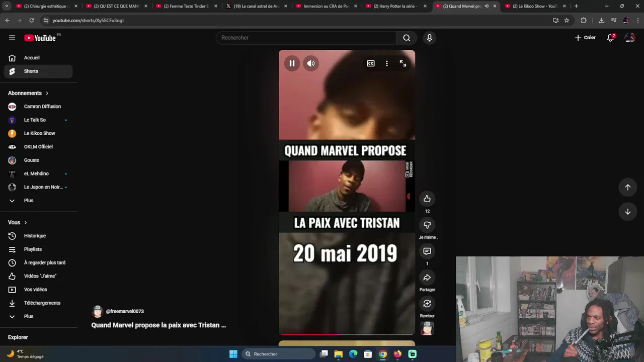Open the OKLM Officiel channel
This screenshot has width=644, height=362.
[38, 147]
